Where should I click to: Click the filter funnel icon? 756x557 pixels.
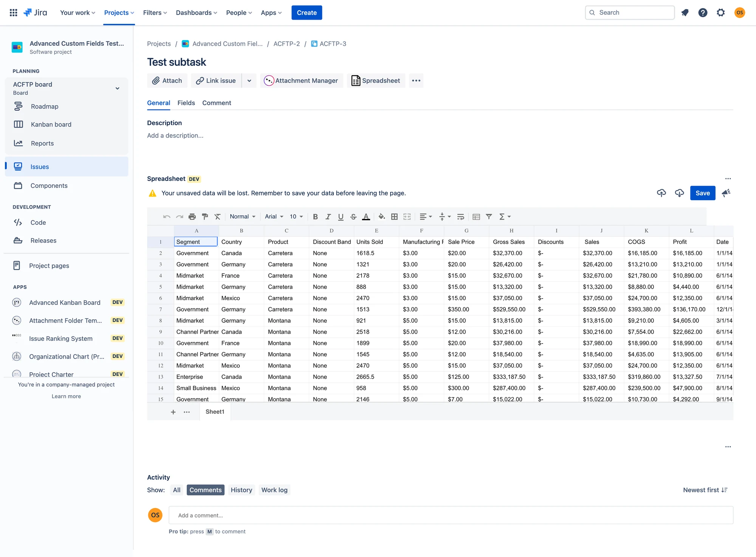[x=489, y=217]
